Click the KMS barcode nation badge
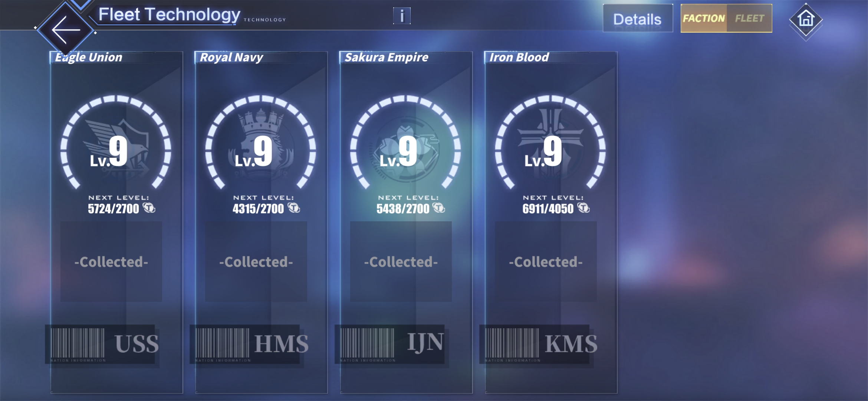The height and width of the screenshot is (401, 868). point(538,345)
